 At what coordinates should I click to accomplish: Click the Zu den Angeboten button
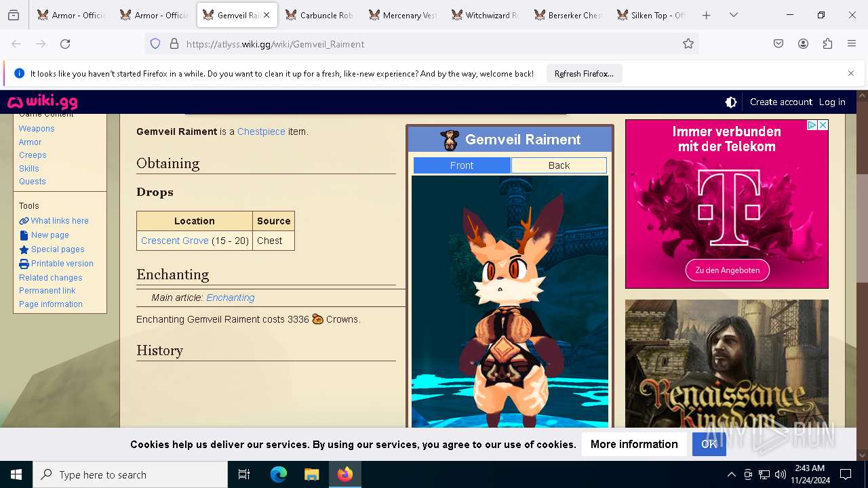pos(727,270)
